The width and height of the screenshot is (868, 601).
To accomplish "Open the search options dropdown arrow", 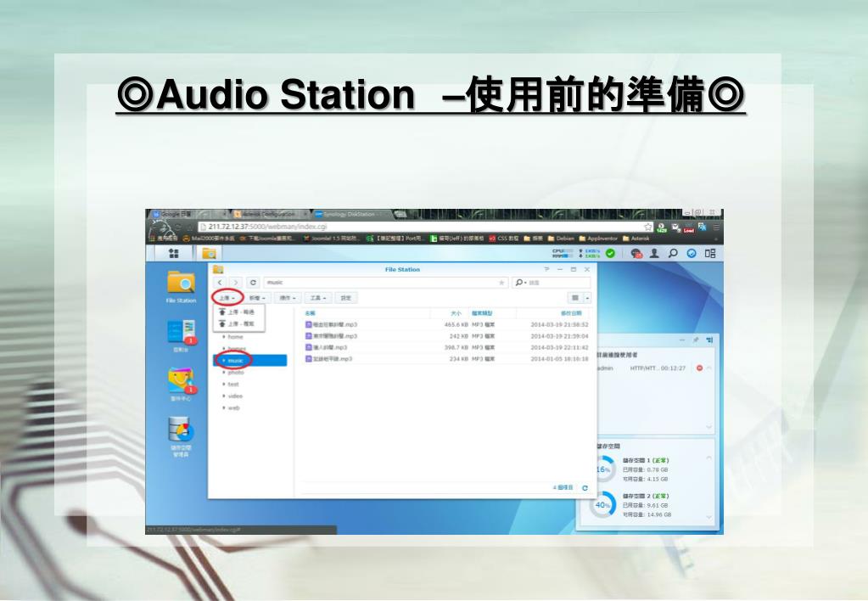I will click(524, 283).
